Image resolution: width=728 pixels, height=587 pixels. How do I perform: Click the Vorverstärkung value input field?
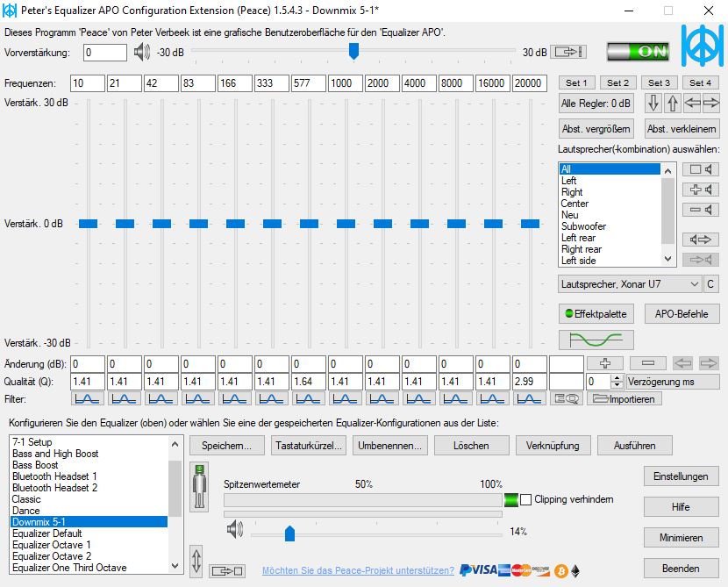pyautogui.click(x=105, y=53)
